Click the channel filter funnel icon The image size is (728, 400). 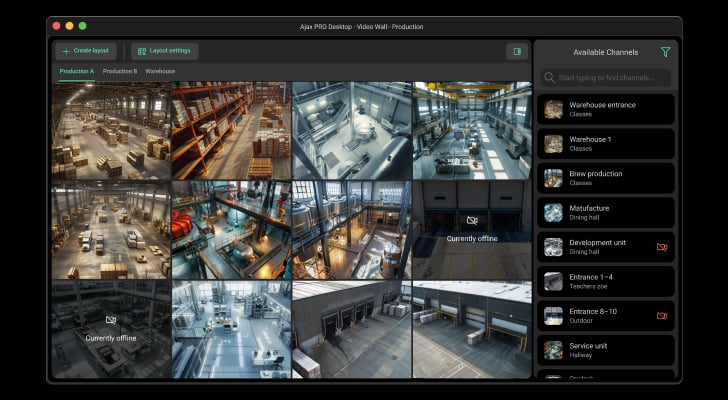[665, 52]
